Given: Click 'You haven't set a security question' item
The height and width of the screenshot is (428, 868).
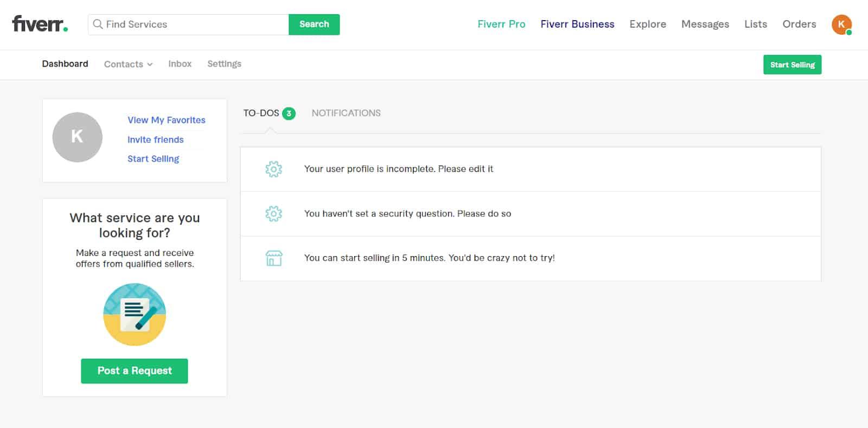Looking at the screenshot, I should point(531,214).
